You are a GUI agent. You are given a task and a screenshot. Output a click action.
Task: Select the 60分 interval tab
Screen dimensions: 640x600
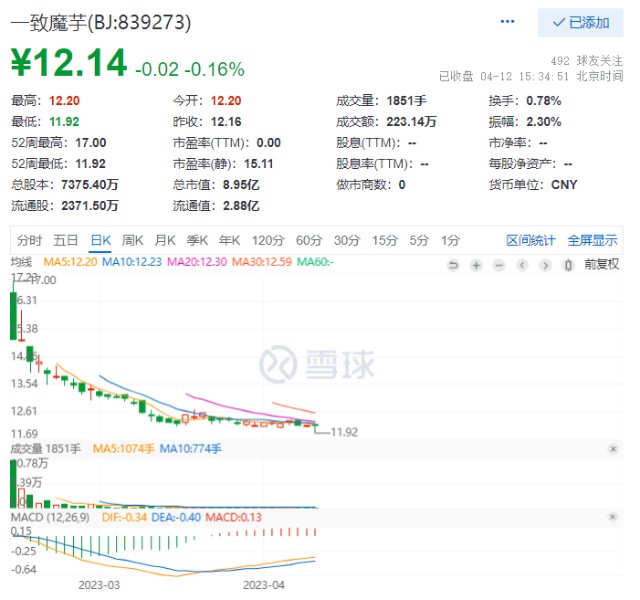309,240
